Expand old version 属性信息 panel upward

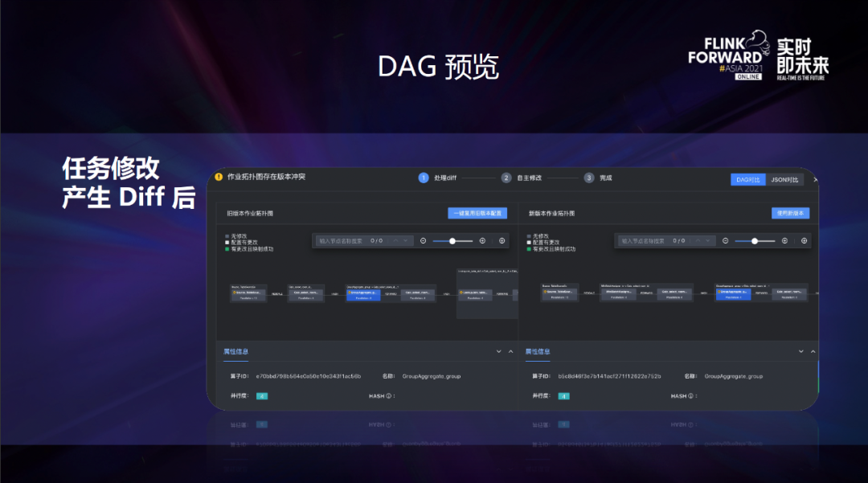510,351
